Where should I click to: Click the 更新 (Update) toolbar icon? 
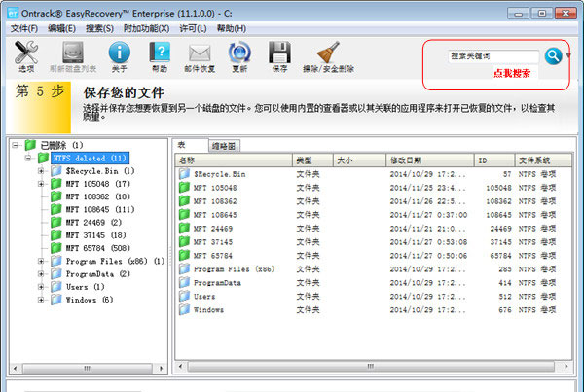[240, 57]
